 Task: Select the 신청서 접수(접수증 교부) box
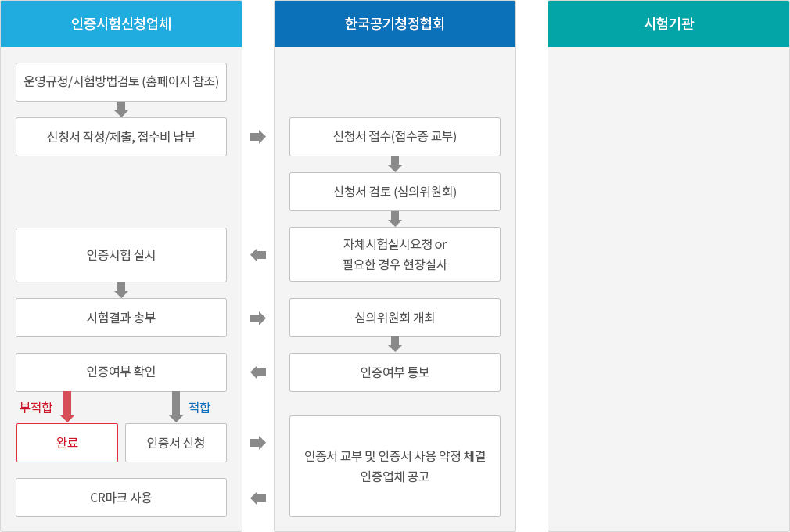coord(394,137)
